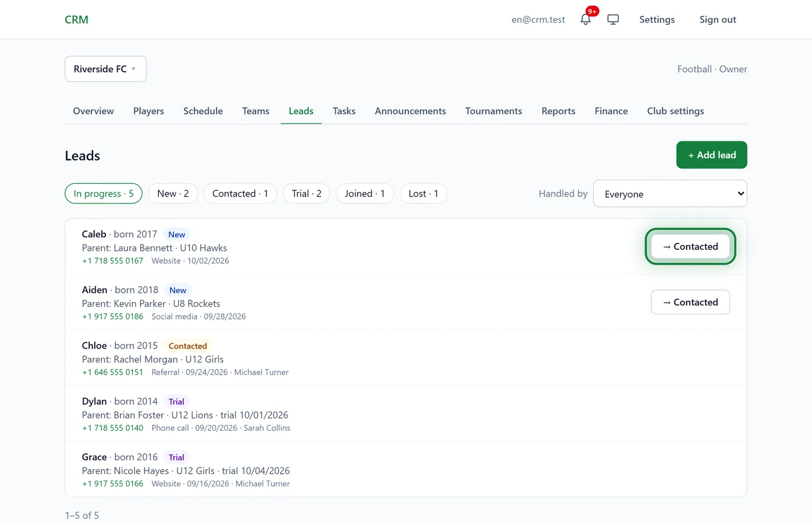Call Chloe's number +1 646 555 0151
This screenshot has height=523, width=812.
click(113, 372)
